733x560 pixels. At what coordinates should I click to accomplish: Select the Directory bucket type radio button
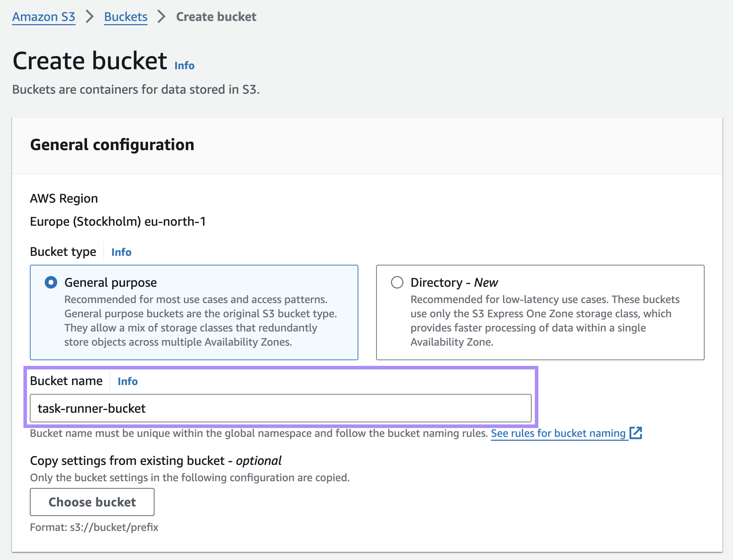[x=397, y=282]
